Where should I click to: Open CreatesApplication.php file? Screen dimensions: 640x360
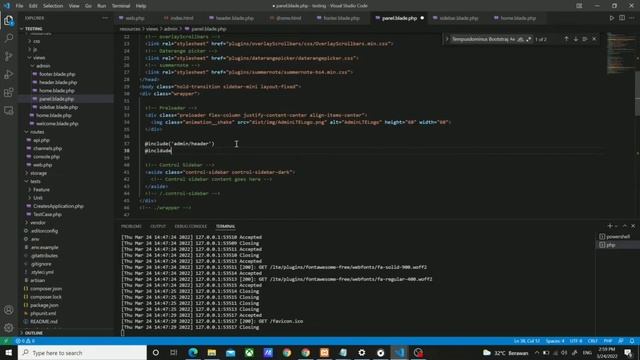pyautogui.click(x=58, y=206)
